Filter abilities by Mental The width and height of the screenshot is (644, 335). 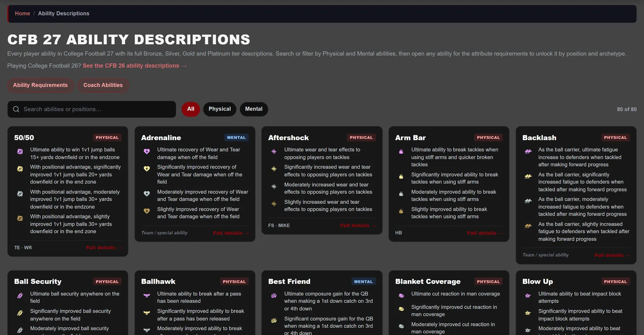pos(254,109)
